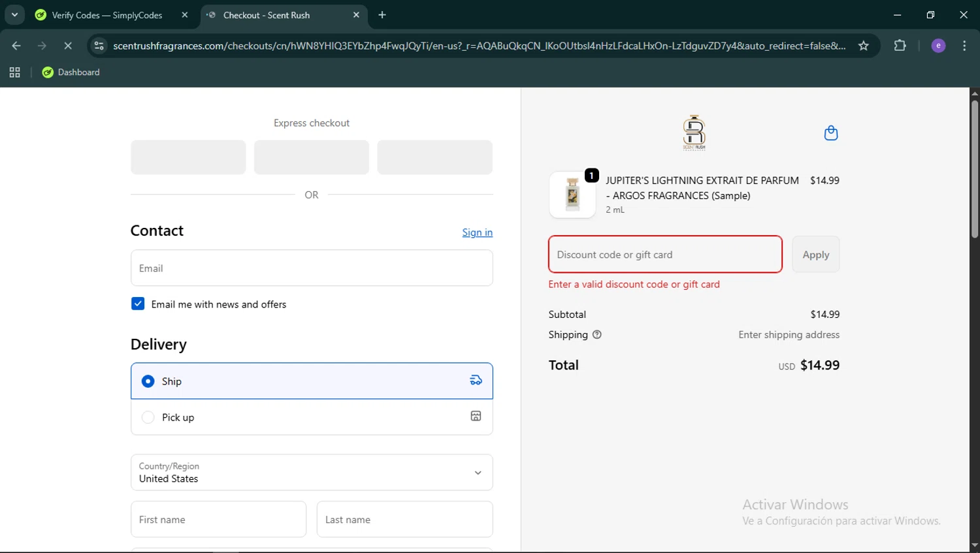Open the Chrome profile avatar
This screenshot has height=553, width=980.
pos(938,46)
